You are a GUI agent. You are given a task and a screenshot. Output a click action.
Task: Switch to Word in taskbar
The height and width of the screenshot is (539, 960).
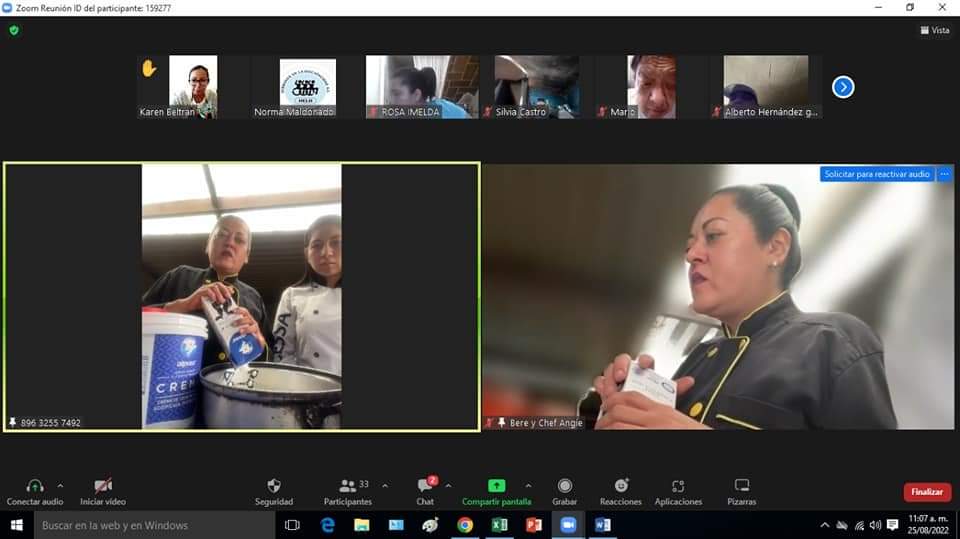pyautogui.click(x=602, y=525)
